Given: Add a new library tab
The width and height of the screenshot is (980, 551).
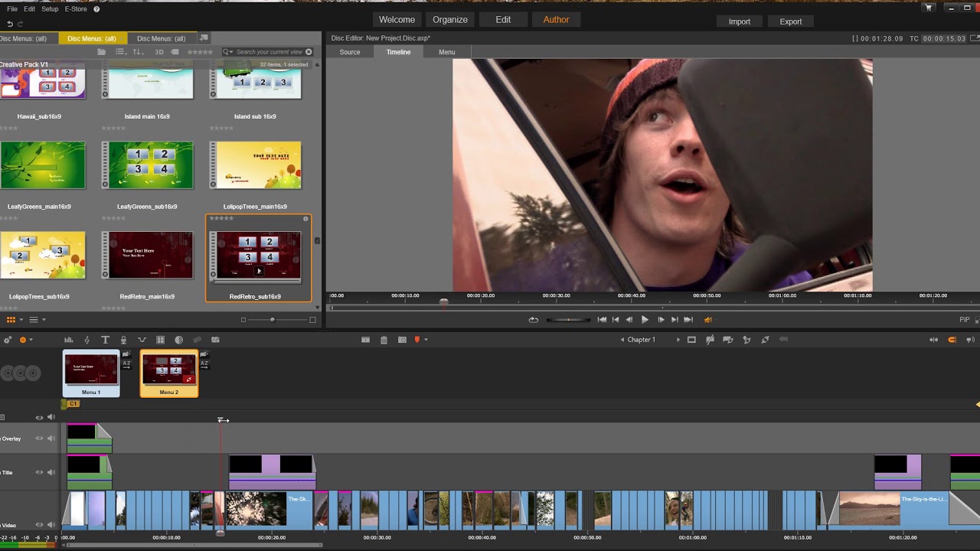Looking at the screenshot, I should [x=204, y=37].
